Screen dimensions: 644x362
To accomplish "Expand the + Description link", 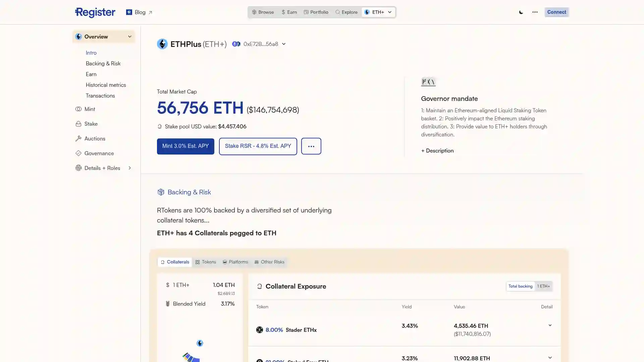I will (437, 150).
